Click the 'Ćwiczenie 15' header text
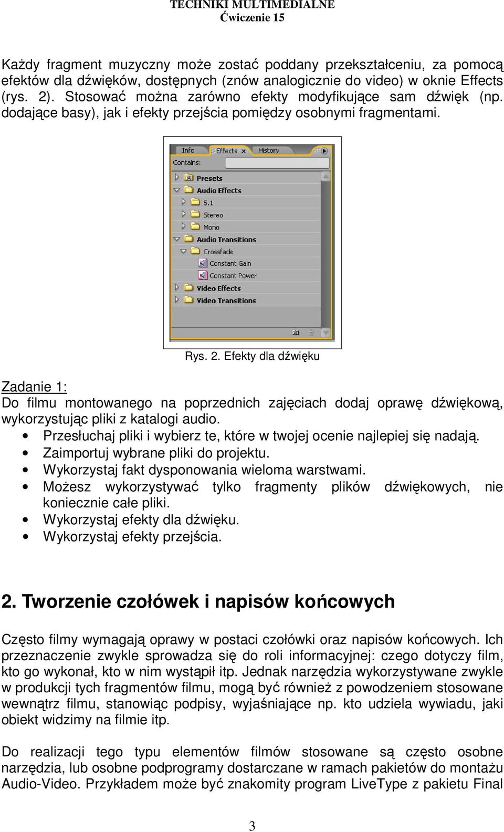The height and width of the screenshot is (832, 504). [252, 17]
